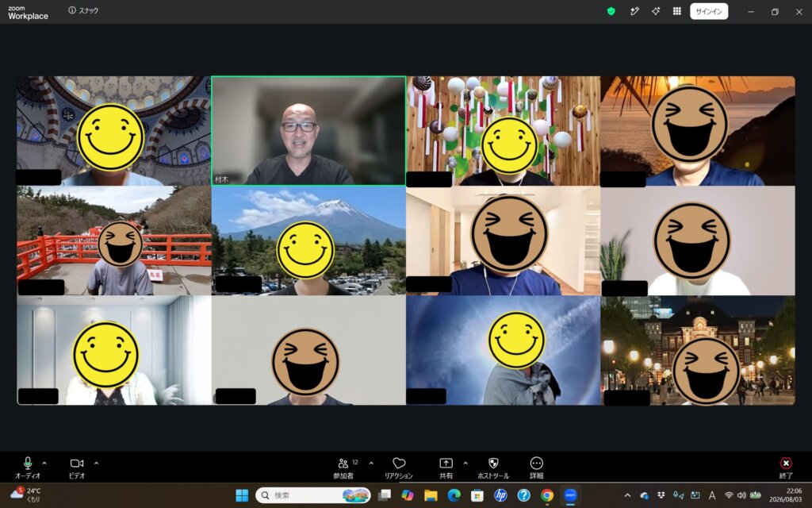Open the meeting info icon near スナック
This screenshot has height=508, width=812.
pos(72,10)
